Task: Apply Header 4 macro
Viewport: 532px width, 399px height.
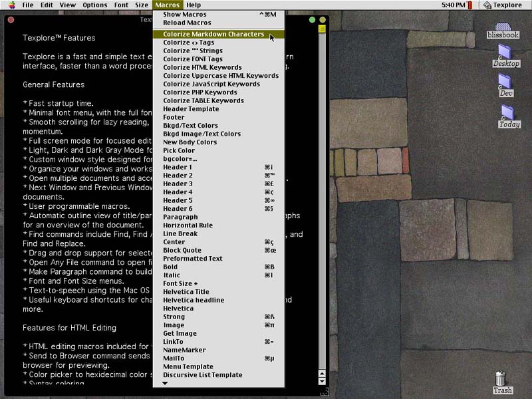Action: tap(219, 192)
